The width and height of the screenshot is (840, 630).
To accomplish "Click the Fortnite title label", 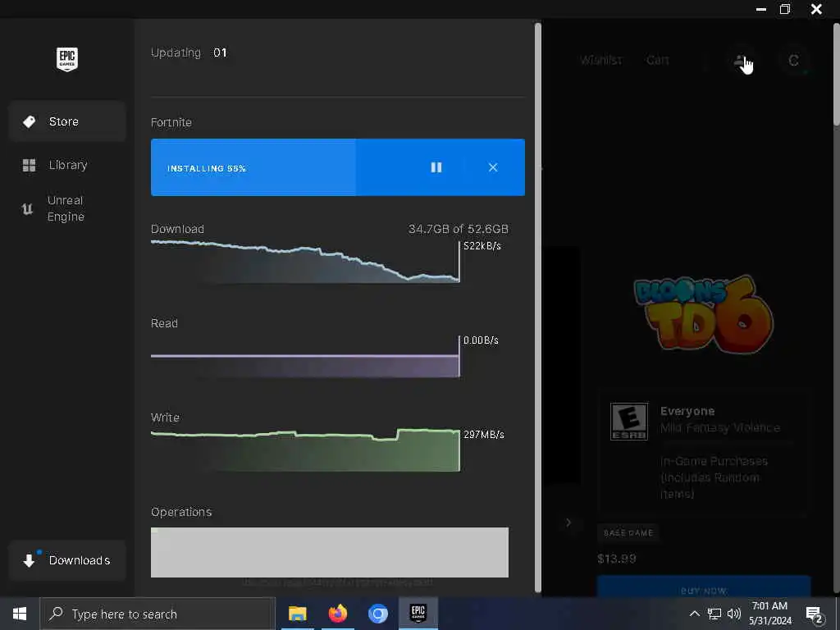I will pyautogui.click(x=171, y=123).
